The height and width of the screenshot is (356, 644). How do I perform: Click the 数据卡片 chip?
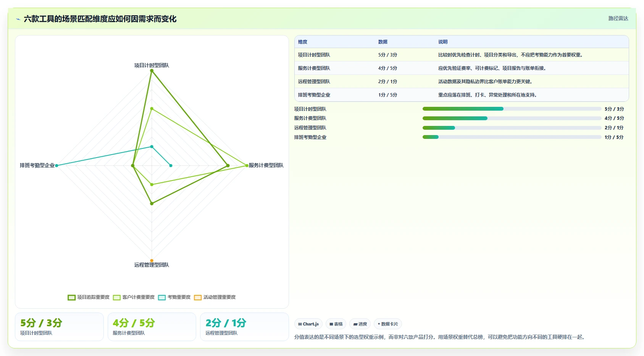[x=388, y=324]
